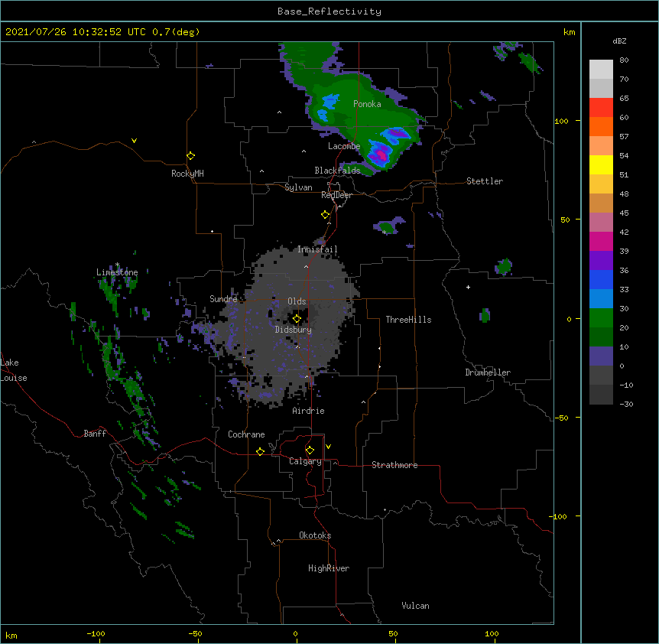
Task: Pick the red swatch in dBZ legend
Action: coord(601,107)
